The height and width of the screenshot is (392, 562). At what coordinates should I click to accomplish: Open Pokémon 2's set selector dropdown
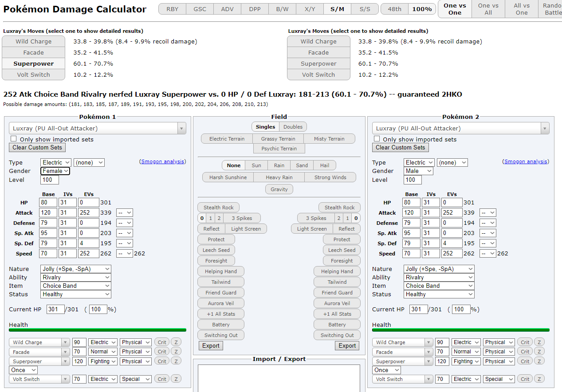(461, 128)
